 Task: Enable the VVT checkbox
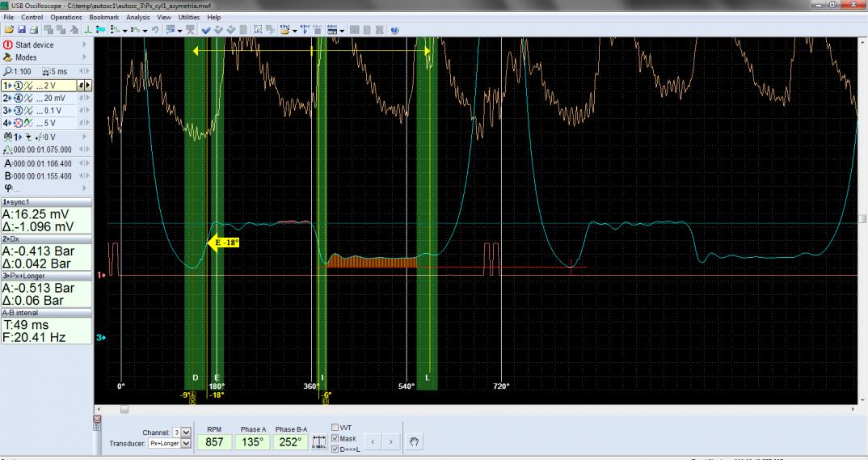[335, 428]
